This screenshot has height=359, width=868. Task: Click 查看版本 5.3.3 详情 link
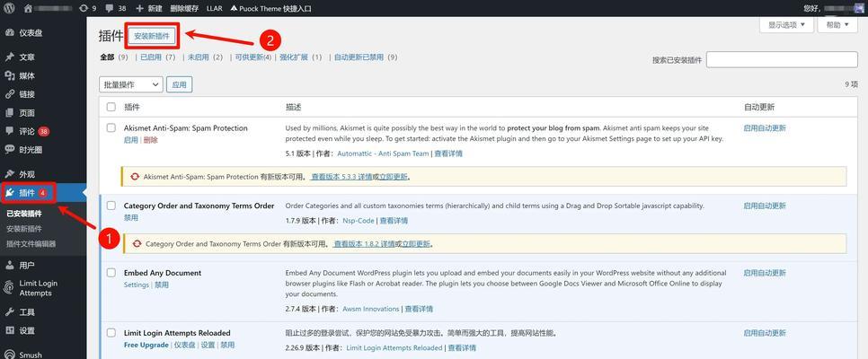[x=341, y=177]
